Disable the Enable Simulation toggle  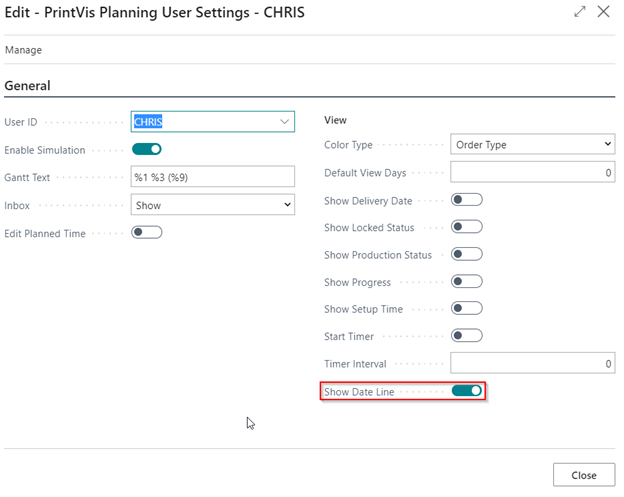coord(147,149)
